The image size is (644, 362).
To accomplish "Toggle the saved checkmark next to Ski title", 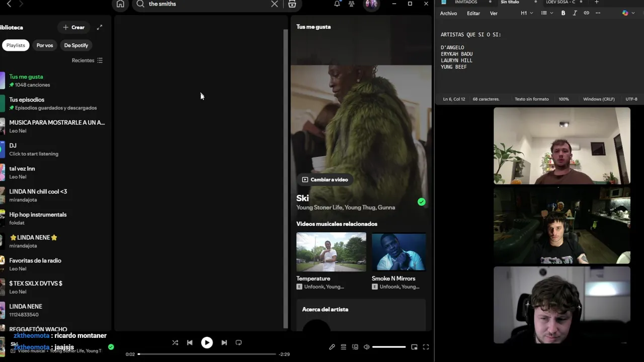I will [421, 202].
